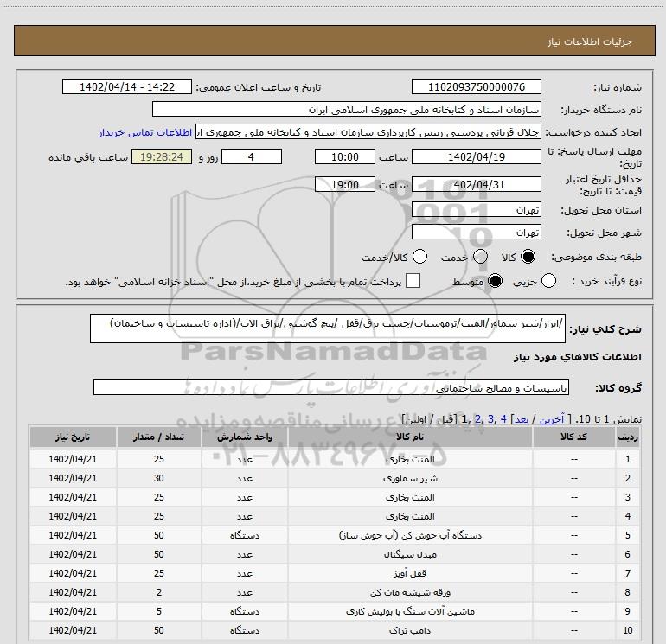Click unit دستگاه in دامپ تراک row
The image size is (666, 644).
coord(245,630)
